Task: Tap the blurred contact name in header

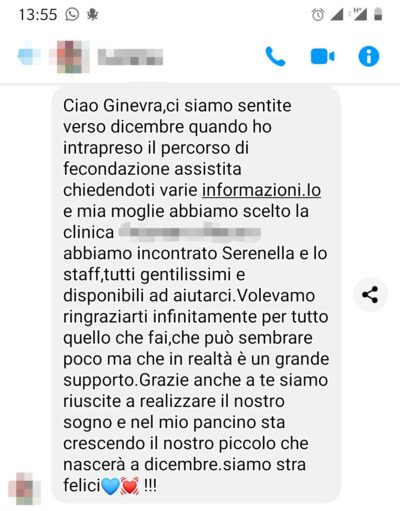Action: [x=130, y=57]
